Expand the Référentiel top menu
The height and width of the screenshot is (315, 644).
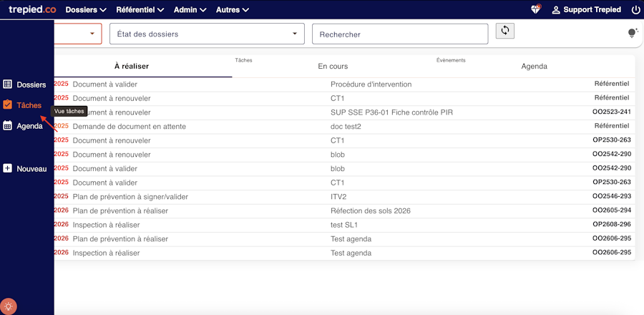coord(140,10)
